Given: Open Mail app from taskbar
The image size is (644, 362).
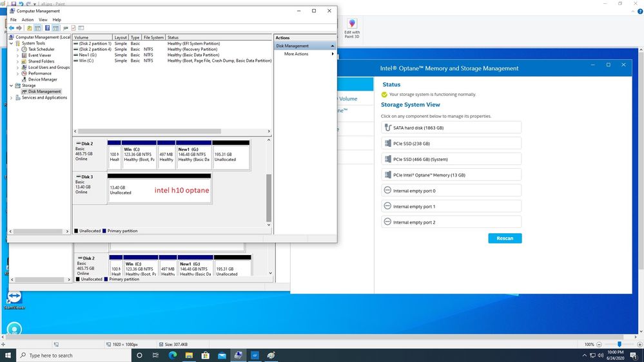Looking at the screenshot, I should click(x=222, y=356).
